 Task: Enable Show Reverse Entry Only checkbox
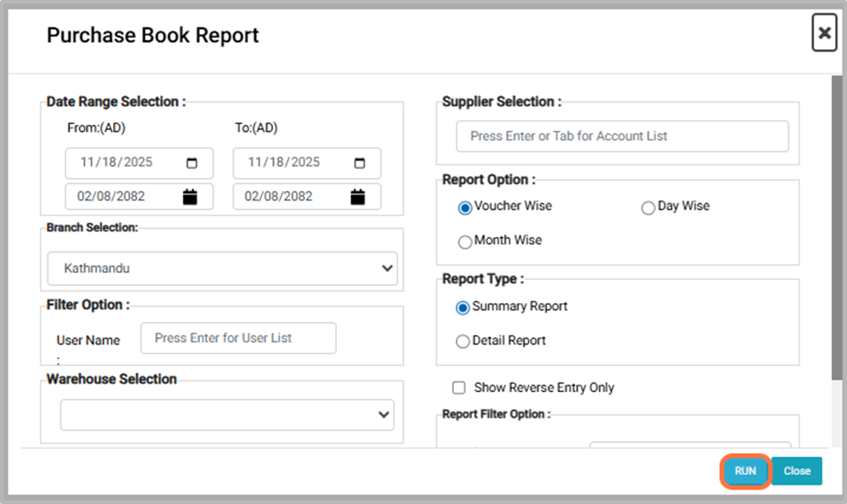point(459,388)
